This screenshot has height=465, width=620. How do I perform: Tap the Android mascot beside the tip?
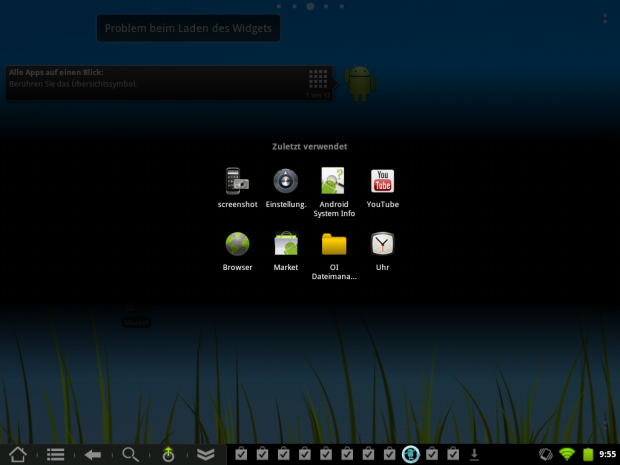360,83
